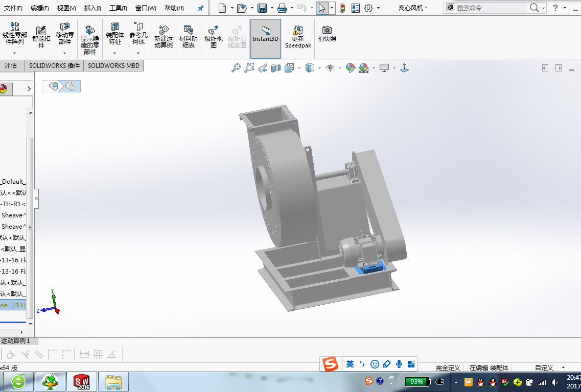Click the Save icon in the top toolbar
The height and width of the screenshot is (392, 581).
point(262,8)
